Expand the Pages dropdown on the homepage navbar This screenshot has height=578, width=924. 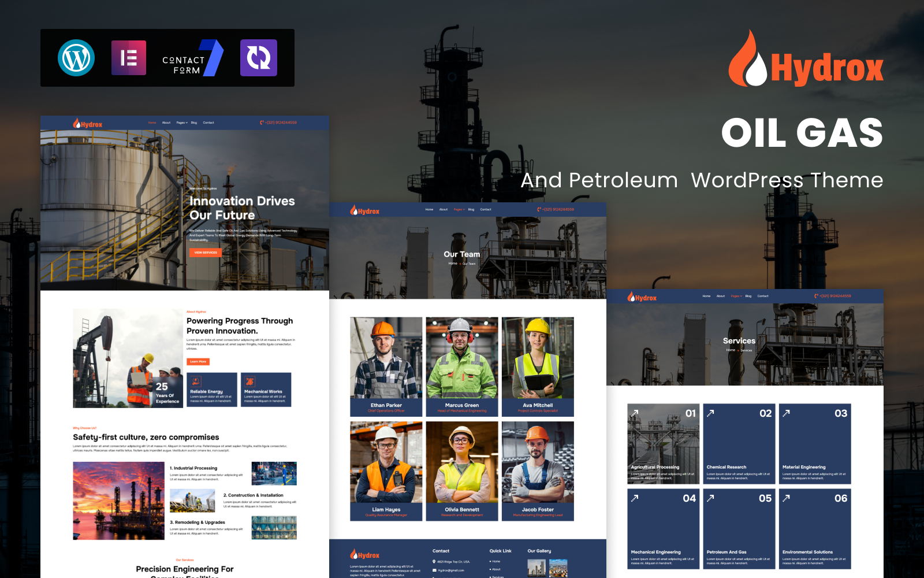[181, 123]
